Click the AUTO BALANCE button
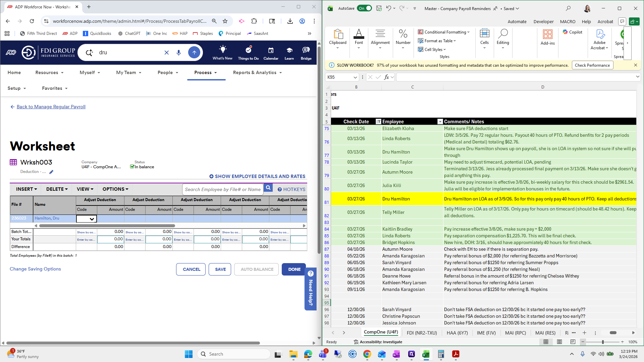The width and height of the screenshot is (644, 362). 257,269
